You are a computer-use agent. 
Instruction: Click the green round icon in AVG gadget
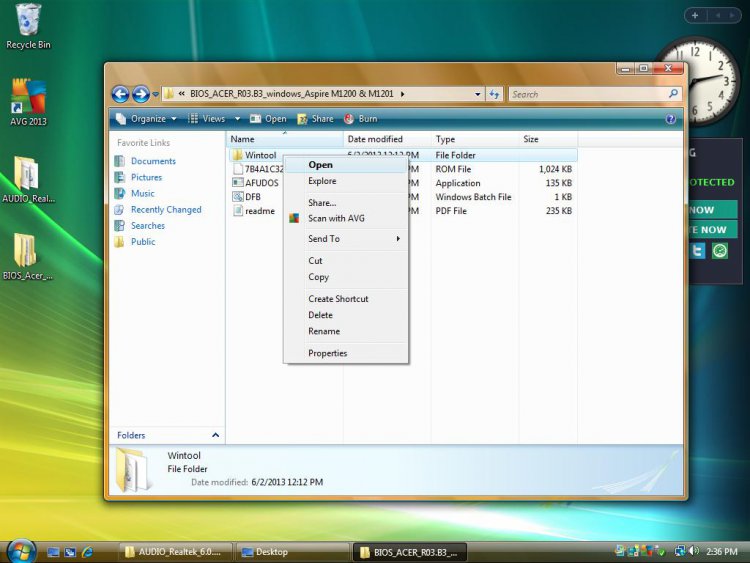click(719, 250)
